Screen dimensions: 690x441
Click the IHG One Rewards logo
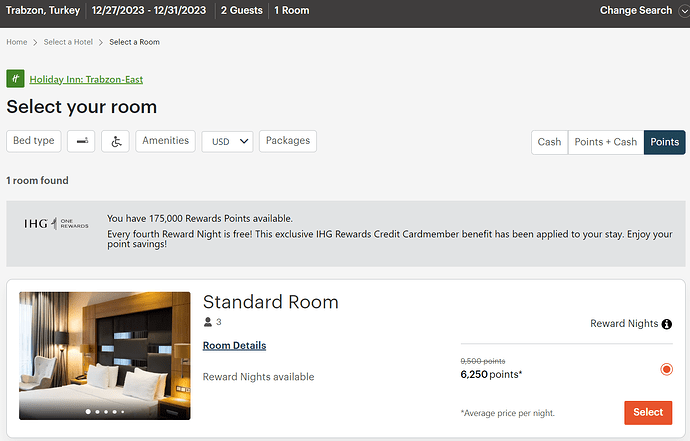pyautogui.click(x=56, y=224)
